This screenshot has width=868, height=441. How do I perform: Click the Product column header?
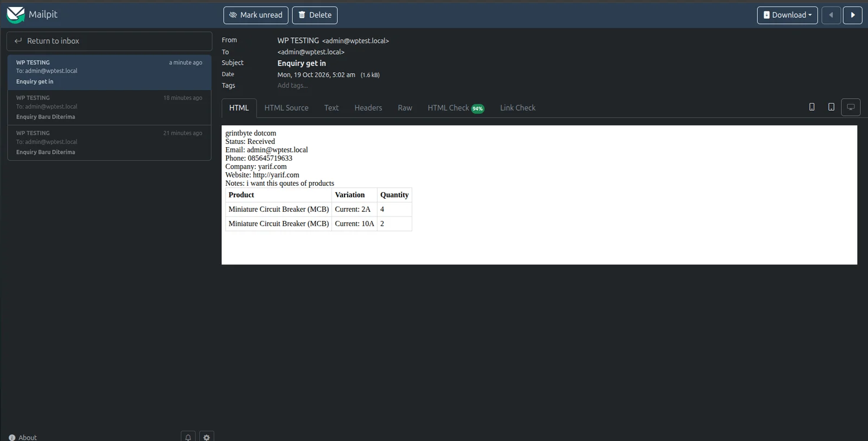click(x=278, y=195)
